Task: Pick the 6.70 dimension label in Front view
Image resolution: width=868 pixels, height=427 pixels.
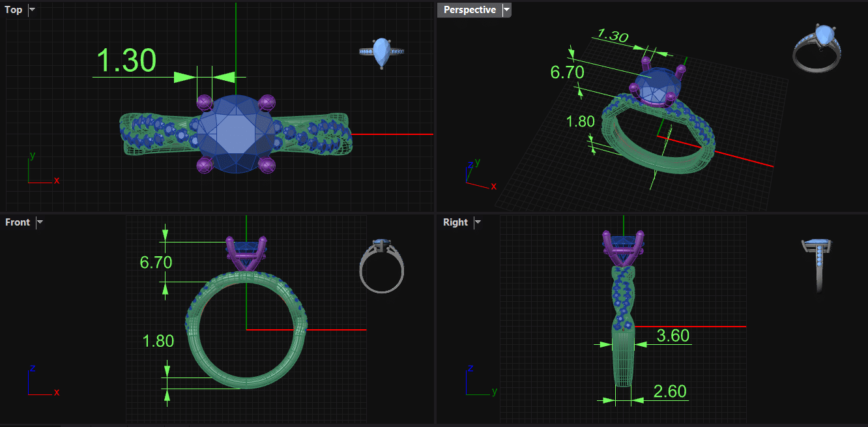Action: 156,262
